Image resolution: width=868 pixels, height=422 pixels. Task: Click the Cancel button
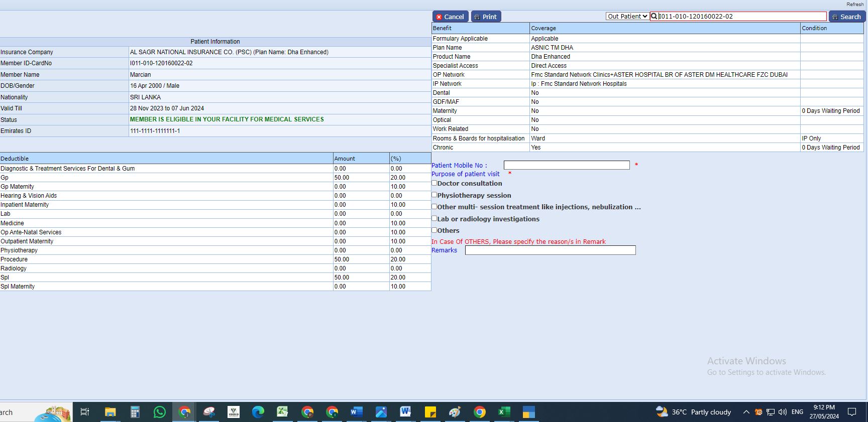pyautogui.click(x=450, y=17)
